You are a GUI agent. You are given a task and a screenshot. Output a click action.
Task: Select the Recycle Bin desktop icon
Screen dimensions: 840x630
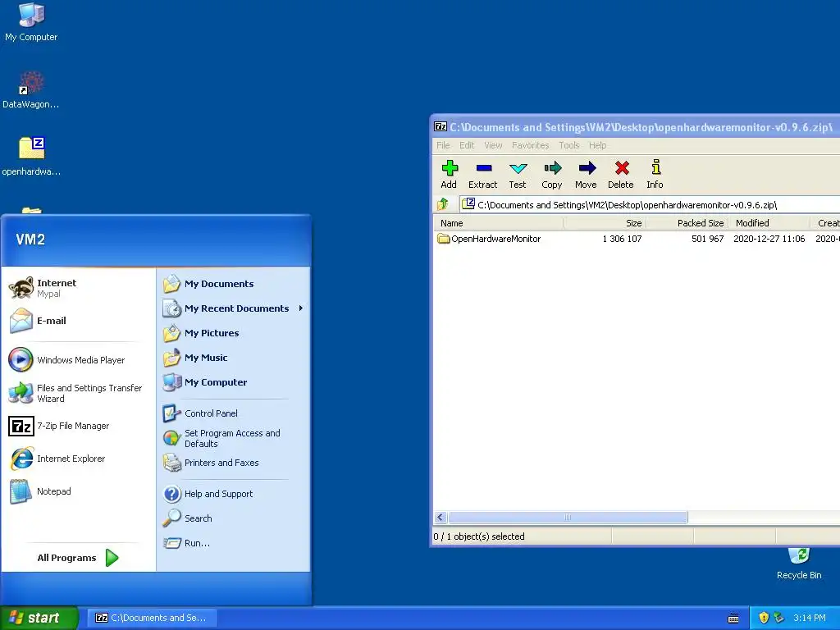pos(799,564)
